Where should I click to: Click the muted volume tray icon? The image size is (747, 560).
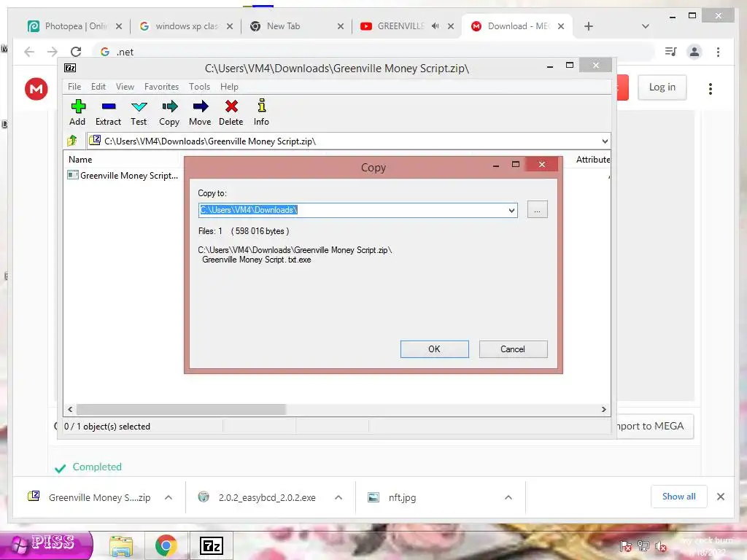click(661, 547)
